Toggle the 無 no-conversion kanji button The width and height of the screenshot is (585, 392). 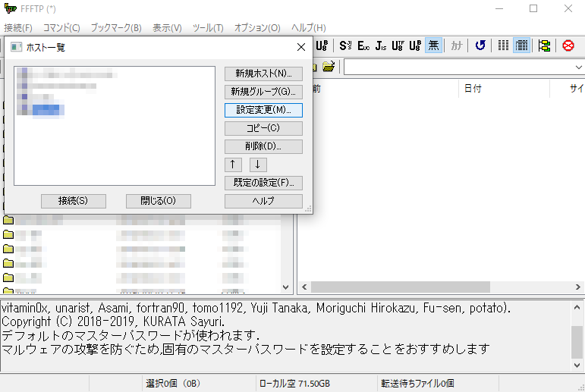coord(433,45)
